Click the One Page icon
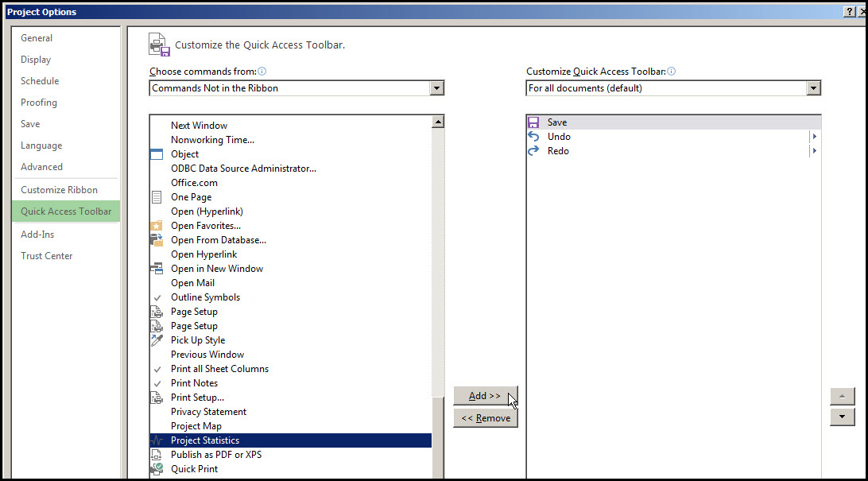The height and width of the screenshot is (481, 868). pyautogui.click(x=157, y=197)
